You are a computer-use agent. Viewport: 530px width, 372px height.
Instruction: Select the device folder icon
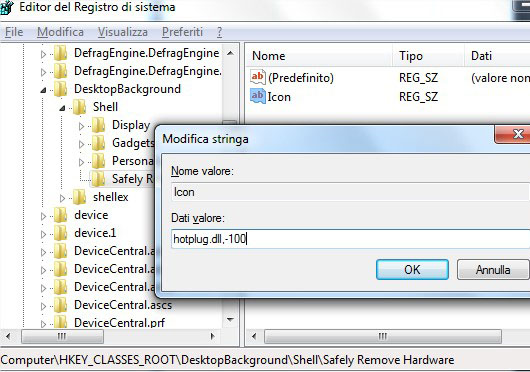61,215
